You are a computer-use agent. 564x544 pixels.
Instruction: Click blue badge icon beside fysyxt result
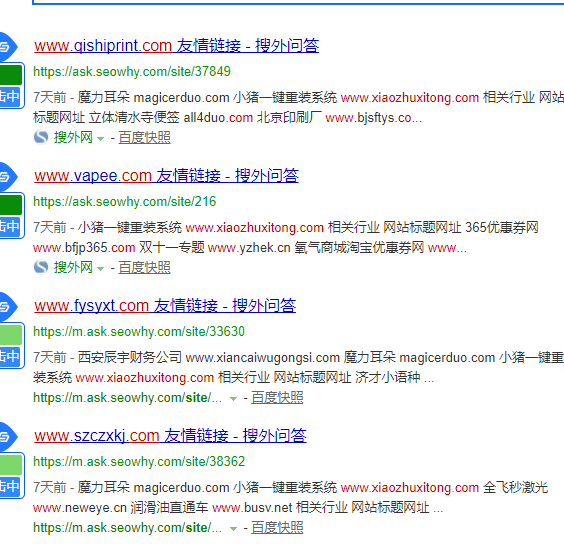point(7,307)
